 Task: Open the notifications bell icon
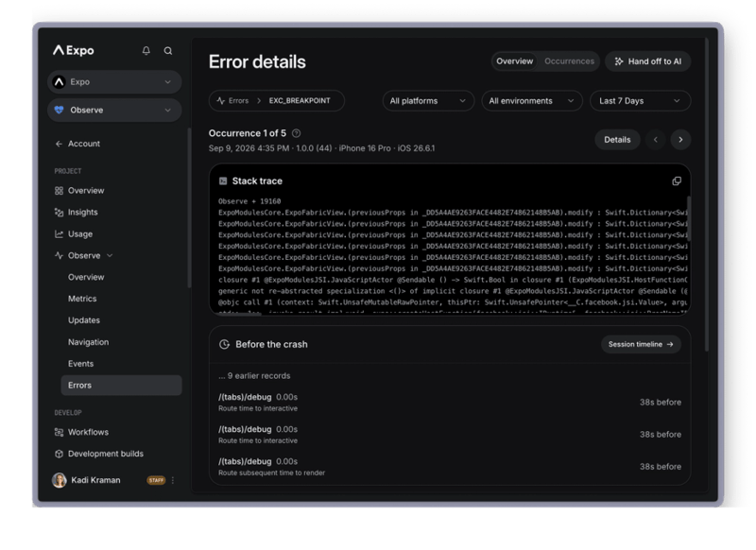tap(146, 51)
